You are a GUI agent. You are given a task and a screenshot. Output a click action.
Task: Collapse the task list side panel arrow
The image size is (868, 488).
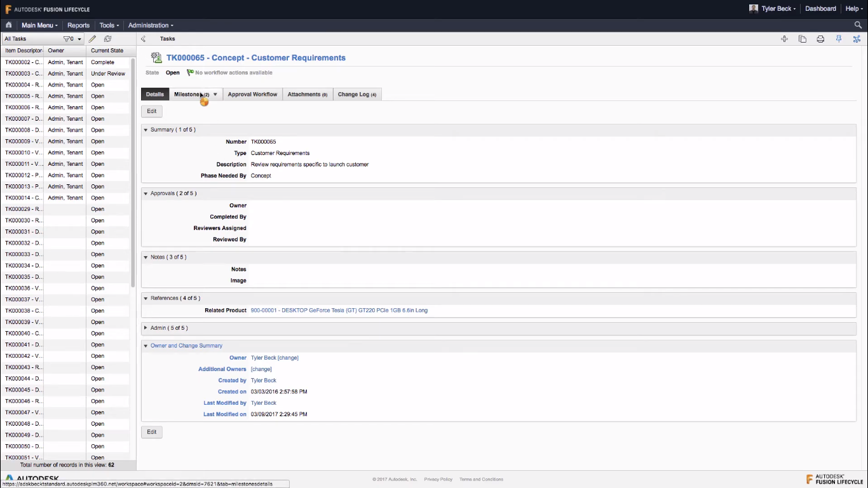click(x=143, y=39)
